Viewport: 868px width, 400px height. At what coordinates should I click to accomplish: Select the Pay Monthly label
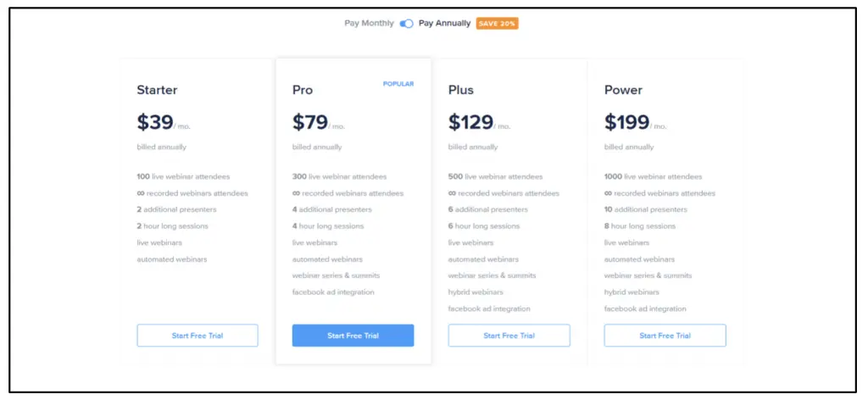coord(369,24)
